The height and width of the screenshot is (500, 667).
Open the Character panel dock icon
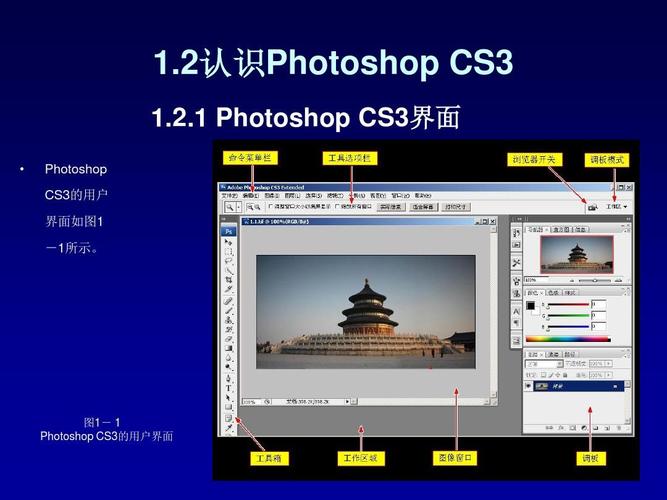(x=516, y=312)
